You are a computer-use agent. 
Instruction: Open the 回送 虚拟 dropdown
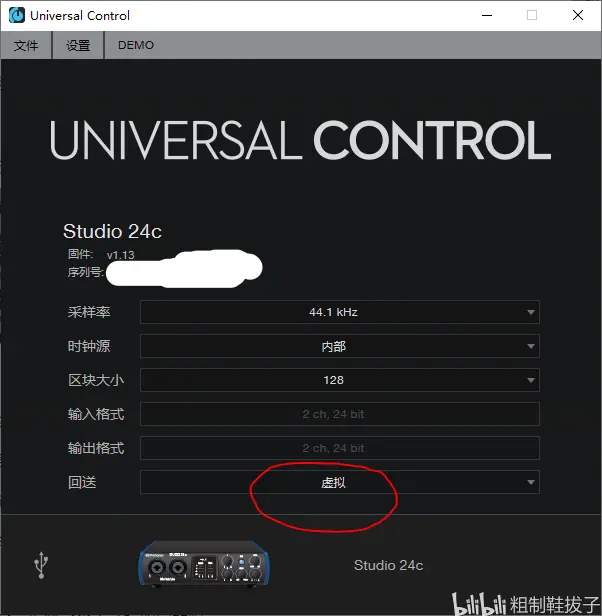pos(340,482)
